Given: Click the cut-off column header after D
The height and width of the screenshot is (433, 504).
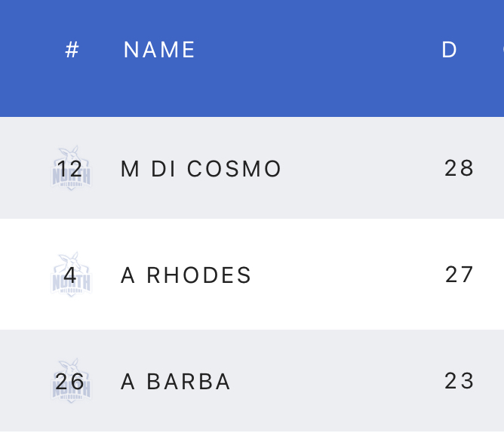Looking at the screenshot, I should click(x=501, y=50).
